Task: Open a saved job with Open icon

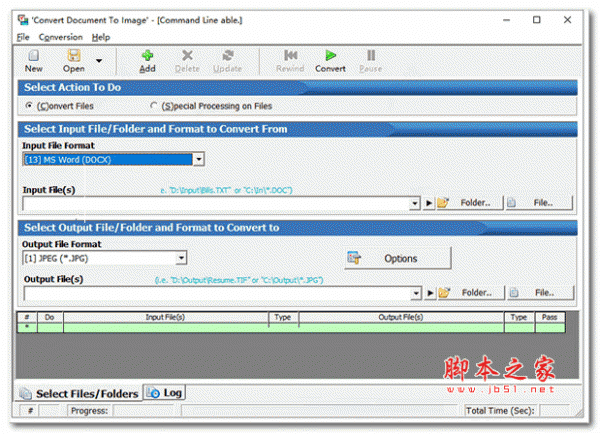Action: pyautogui.click(x=74, y=56)
